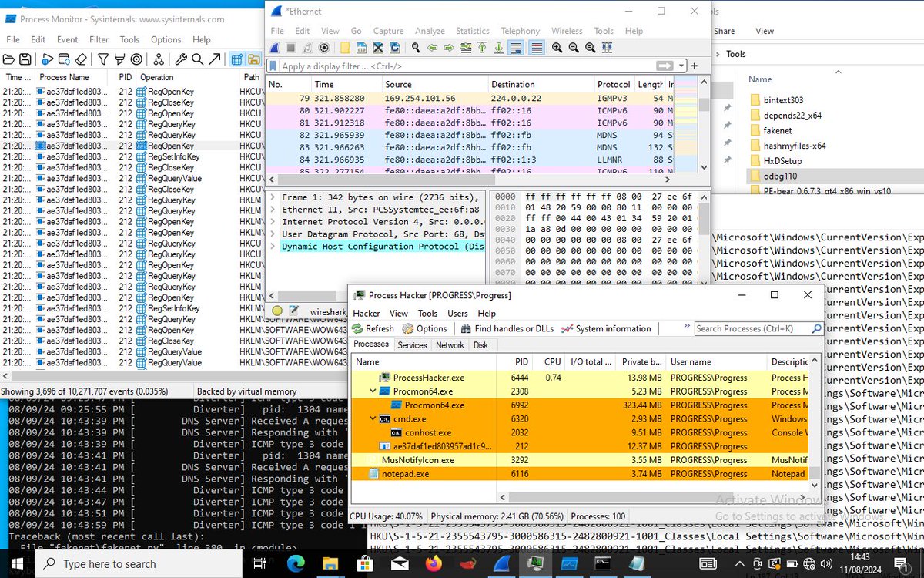Image resolution: width=924 pixels, height=578 pixels.
Task: Expand the User Datagram Protocol row
Action: [273, 234]
